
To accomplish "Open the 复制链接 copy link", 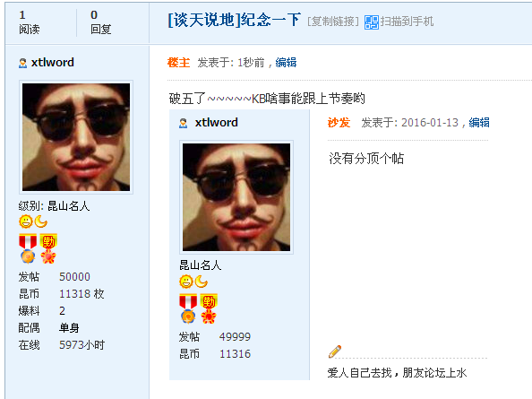I will click(x=333, y=22).
